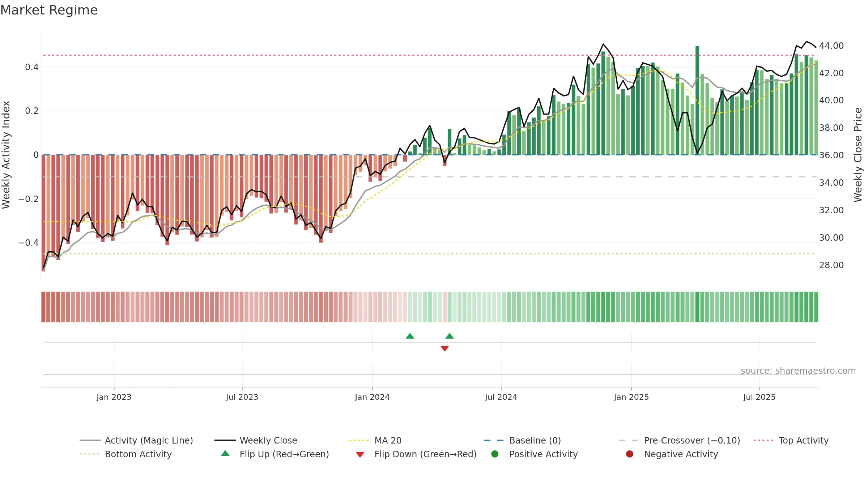Toggle the Activity (Magic Line) legend entry
Screen dimensions: 868x488
(x=136, y=440)
